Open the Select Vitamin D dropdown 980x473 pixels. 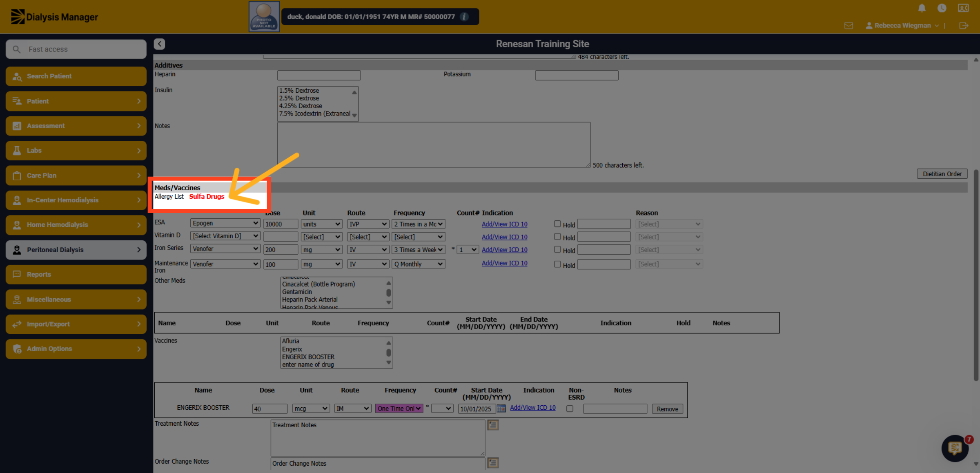[x=225, y=236]
